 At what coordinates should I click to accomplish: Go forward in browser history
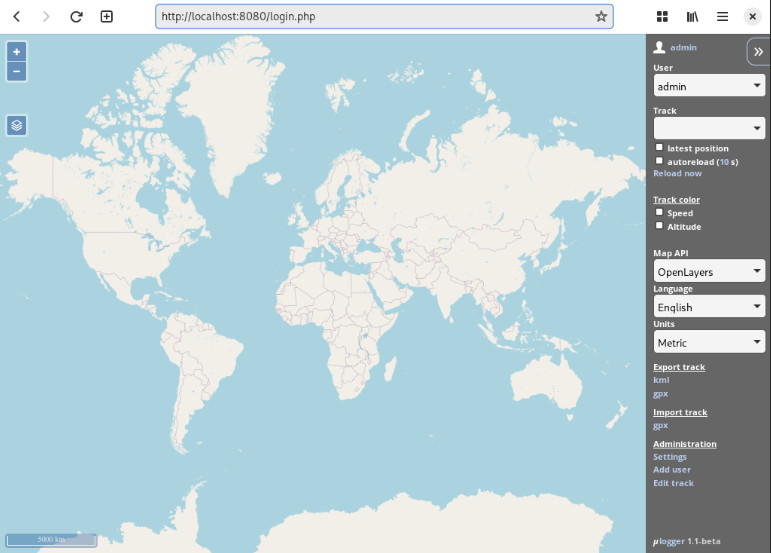click(46, 16)
